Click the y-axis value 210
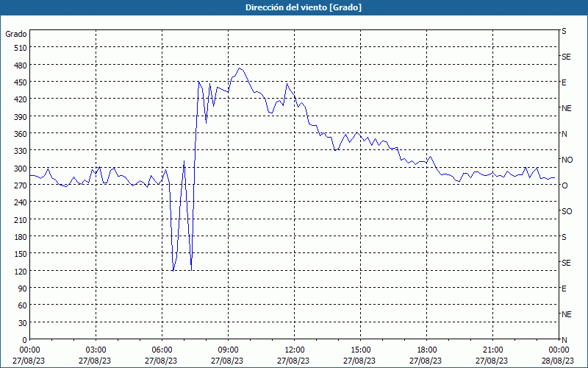Screen dimensions: 588x368 point(21,220)
